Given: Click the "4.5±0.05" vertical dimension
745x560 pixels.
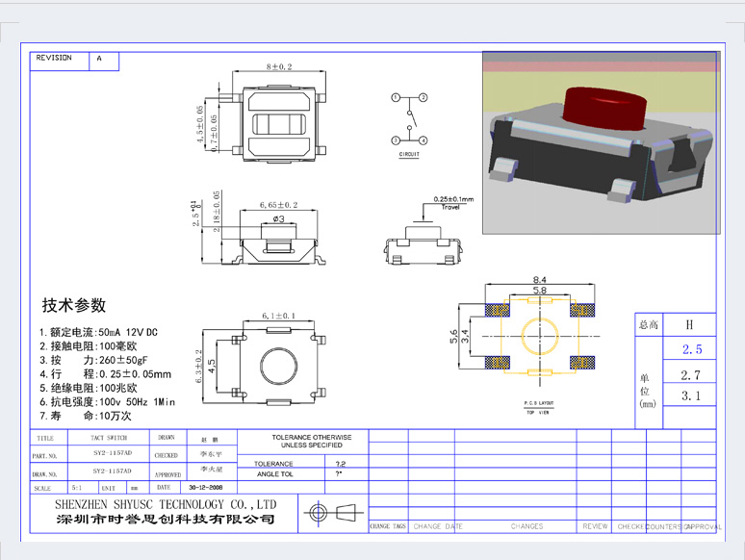Looking at the screenshot, I should 200,124.
